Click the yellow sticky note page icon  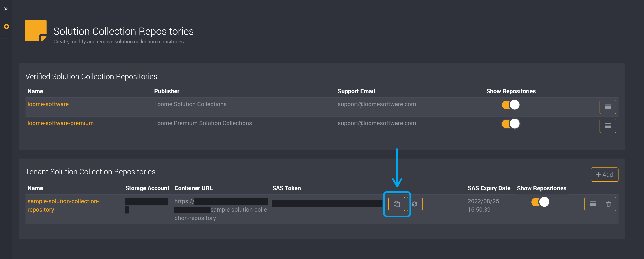click(x=36, y=31)
